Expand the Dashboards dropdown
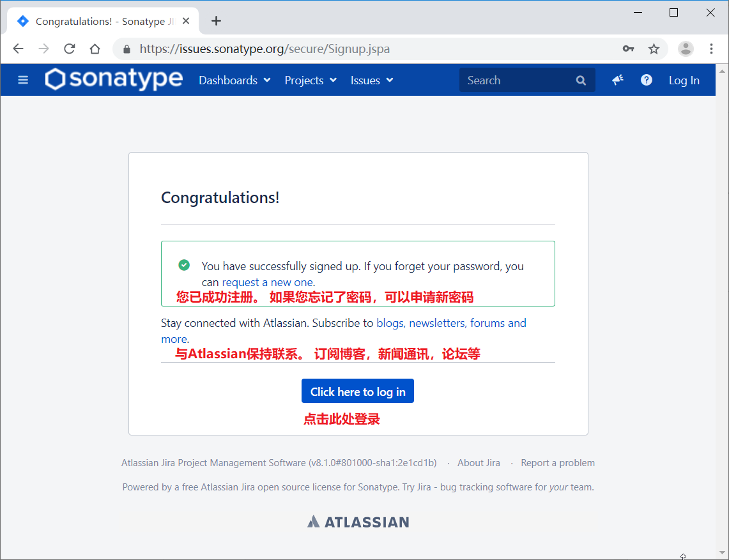The width and height of the screenshot is (729, 560). pyautogui.click(x=234, y=80)
